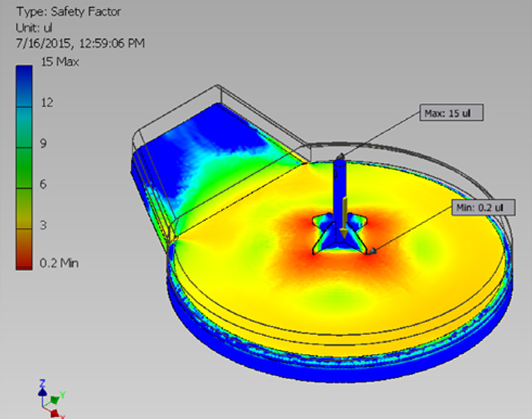The image size is (532, 419).
Task: Click the "9" legend value
Action: coord(43,144)
